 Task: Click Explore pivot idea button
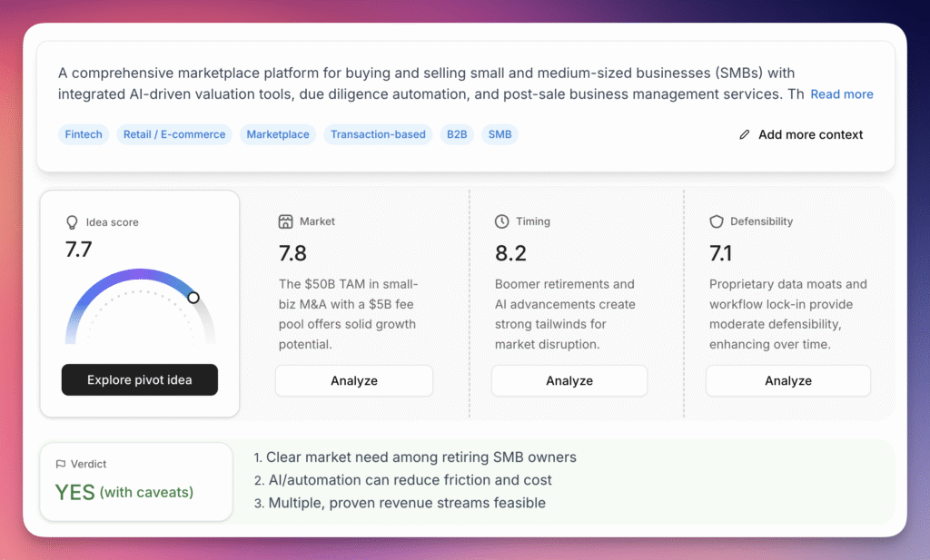[139, 380]
